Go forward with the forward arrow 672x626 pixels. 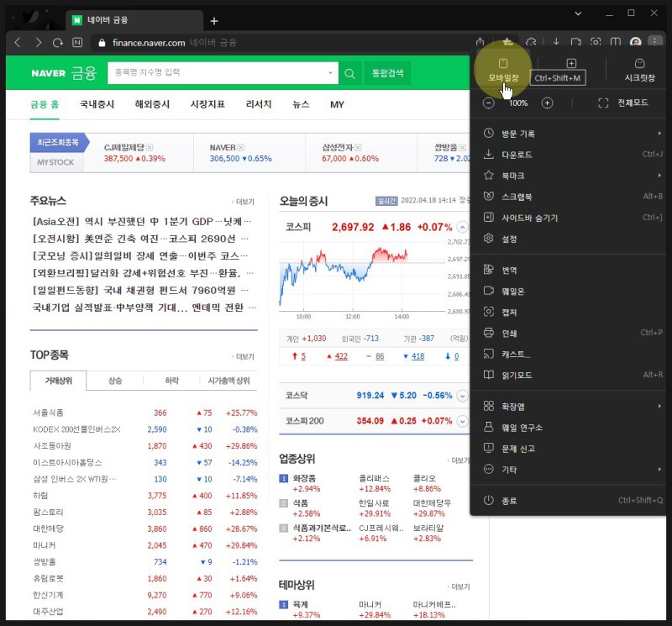tap(39, 43)
